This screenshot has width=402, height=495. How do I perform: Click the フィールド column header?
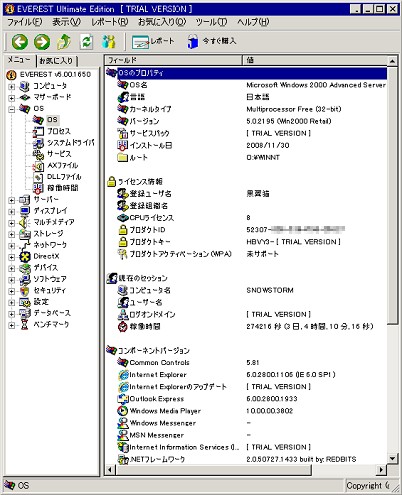tap(173, 60)
